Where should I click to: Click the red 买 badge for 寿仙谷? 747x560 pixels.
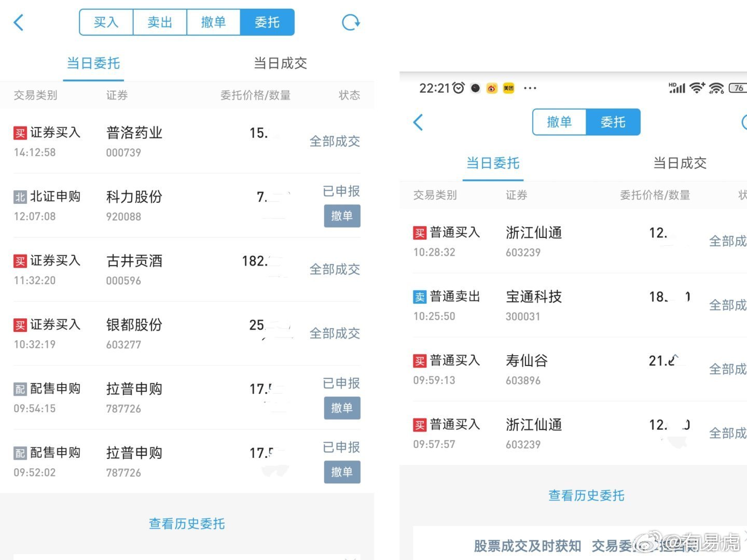pyautogui.click(x=420, y=361)
